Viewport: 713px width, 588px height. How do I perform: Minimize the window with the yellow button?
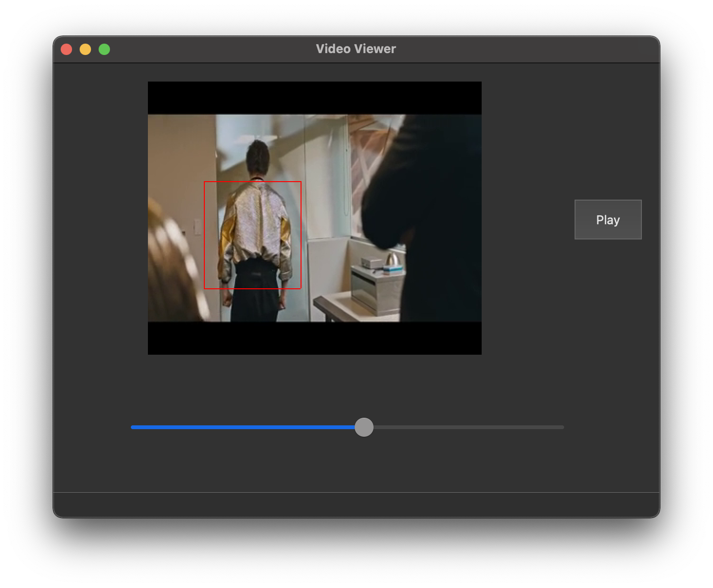85,49
